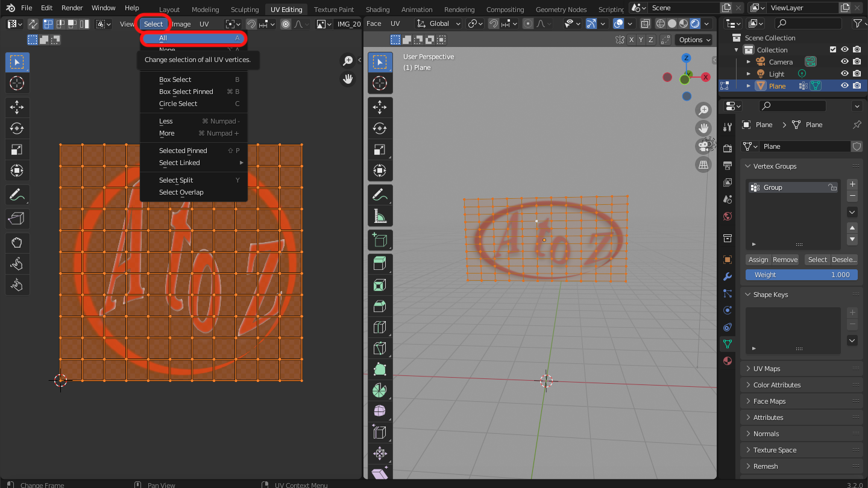Click the 3D viewport zoom magnifier gizmo
The height and width of the screenshot is (488, 868).
pyautogui.click(x=703, y=110)
